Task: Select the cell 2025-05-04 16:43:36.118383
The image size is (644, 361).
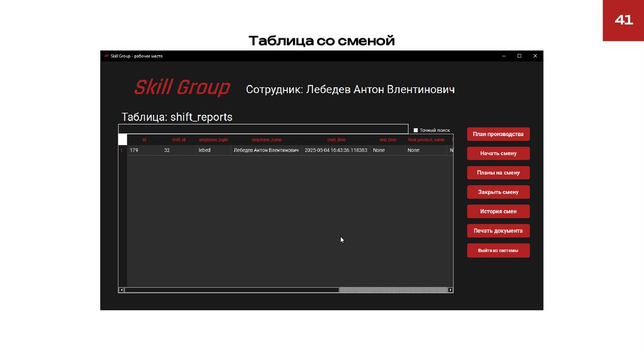Action: pyautogui.click(x=336, y=150)
